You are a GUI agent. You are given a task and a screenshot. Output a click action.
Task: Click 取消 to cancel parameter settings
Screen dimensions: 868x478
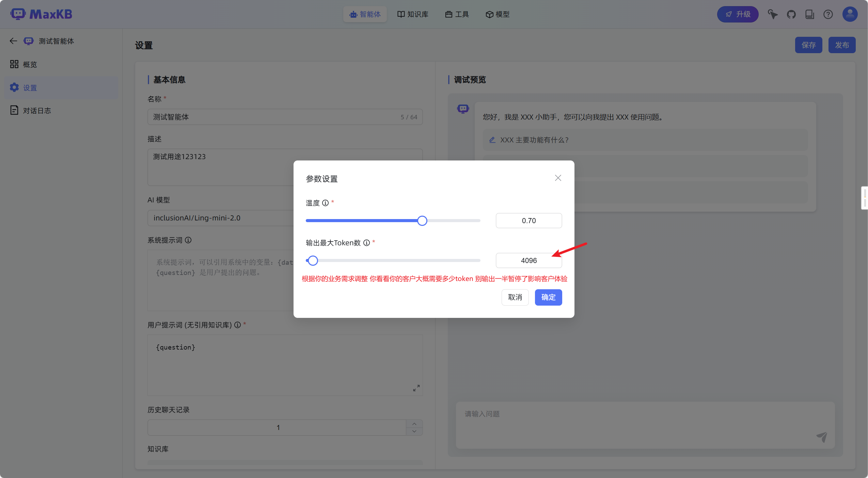point(515,297)
